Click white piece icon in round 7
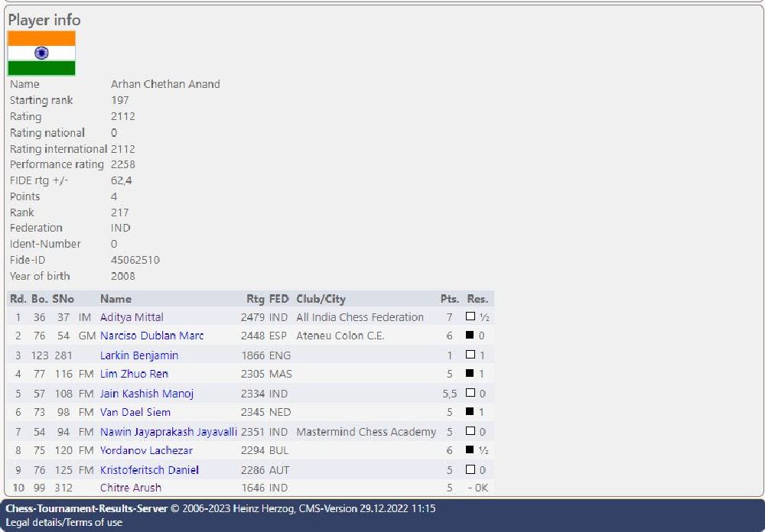 point(470,431)
